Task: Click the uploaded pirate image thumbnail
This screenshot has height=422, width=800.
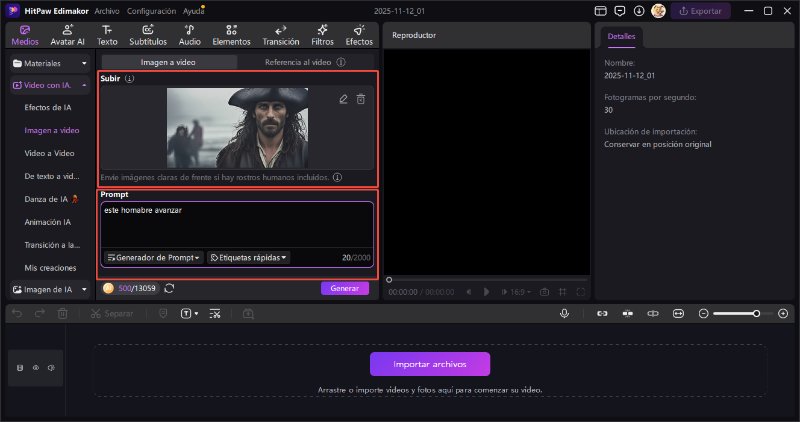Action: click(x=237, y=128)
